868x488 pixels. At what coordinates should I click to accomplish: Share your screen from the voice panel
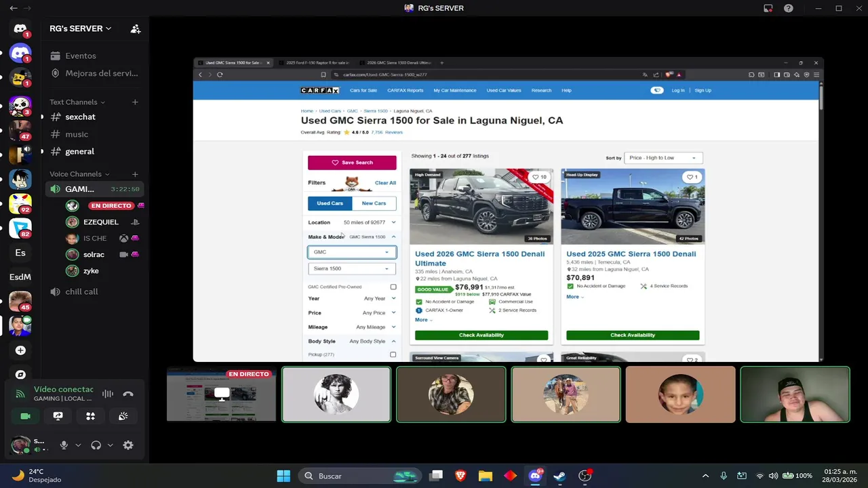58,416
